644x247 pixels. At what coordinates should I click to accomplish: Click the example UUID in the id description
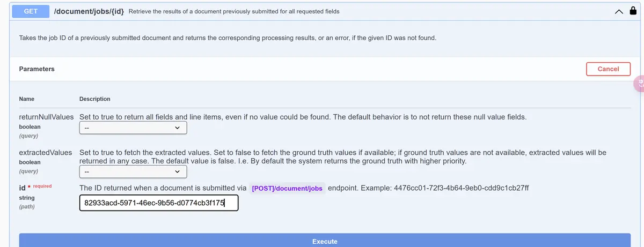click(462, 188)
